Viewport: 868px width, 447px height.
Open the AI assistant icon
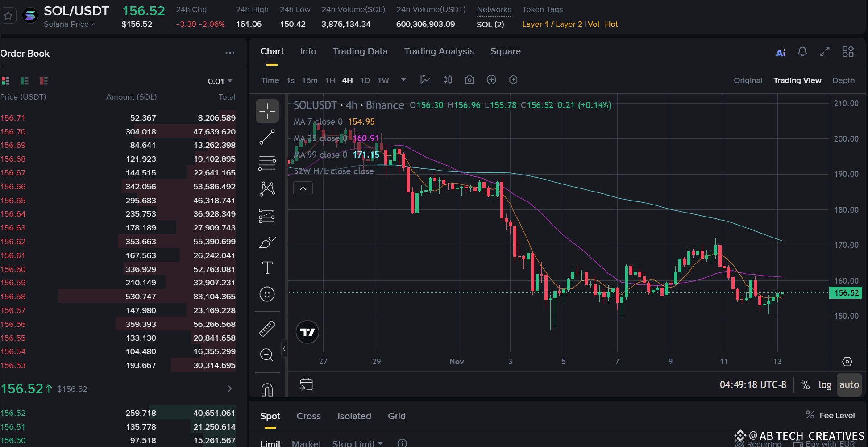(781, 53)
